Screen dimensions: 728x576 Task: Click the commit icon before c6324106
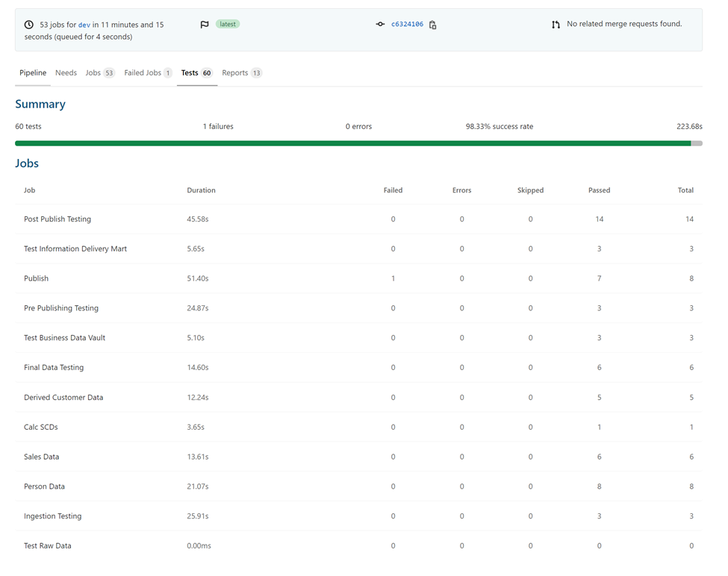pos(380,24)
